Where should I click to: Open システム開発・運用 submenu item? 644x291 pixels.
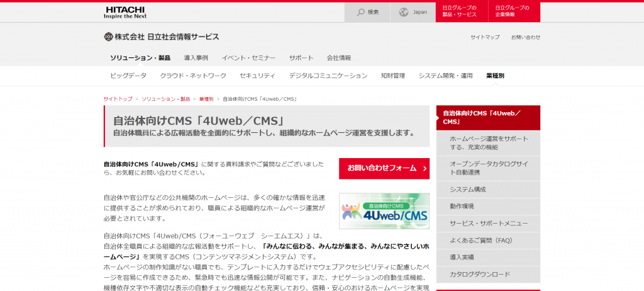coord(446,76)
